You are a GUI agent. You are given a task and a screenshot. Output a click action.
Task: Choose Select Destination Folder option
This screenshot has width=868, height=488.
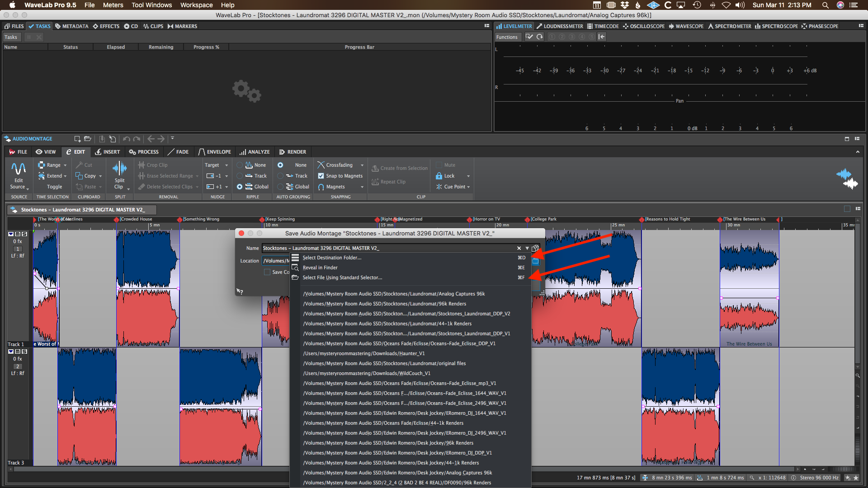[332, 258]
